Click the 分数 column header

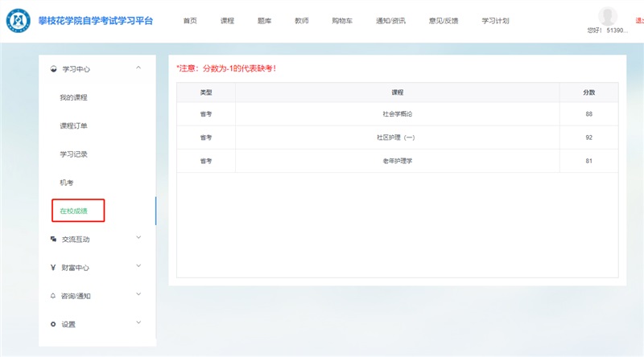(589, 92)
